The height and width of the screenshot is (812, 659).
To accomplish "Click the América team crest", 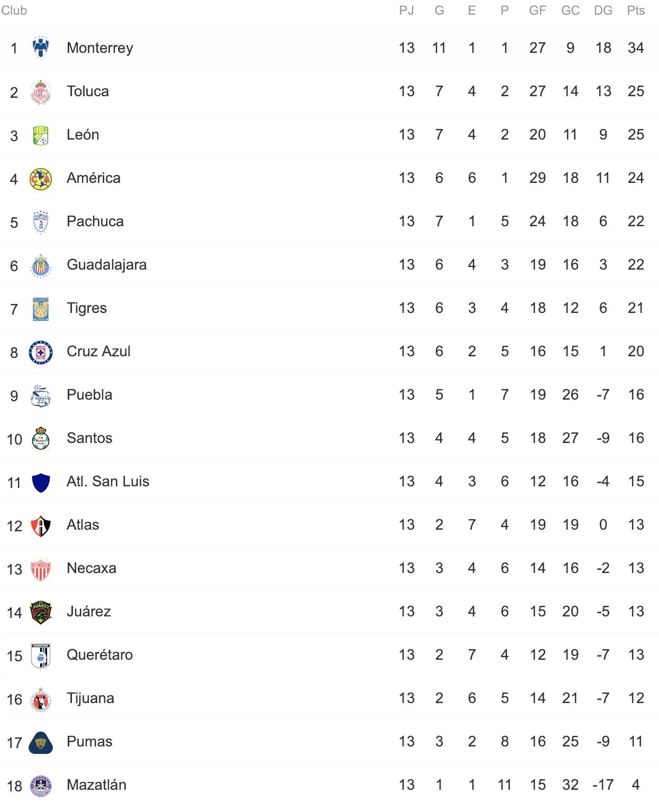I will pos(41,179).
